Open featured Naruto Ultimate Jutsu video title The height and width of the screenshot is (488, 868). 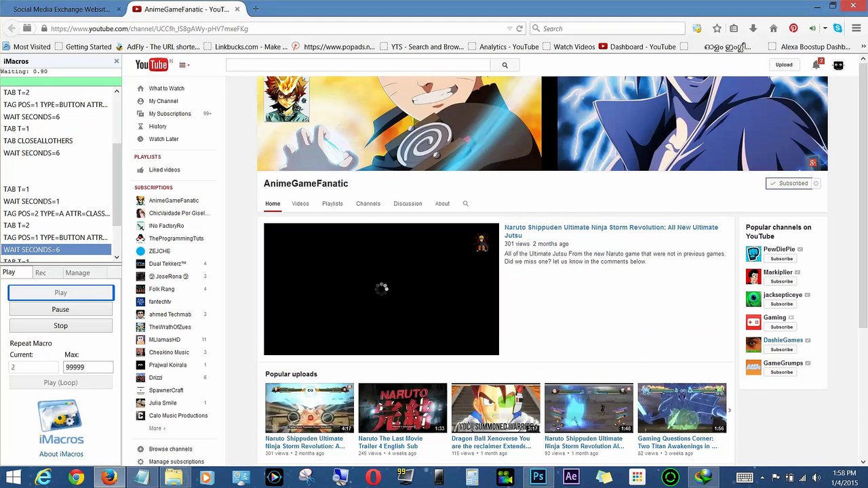coord(611,231)
